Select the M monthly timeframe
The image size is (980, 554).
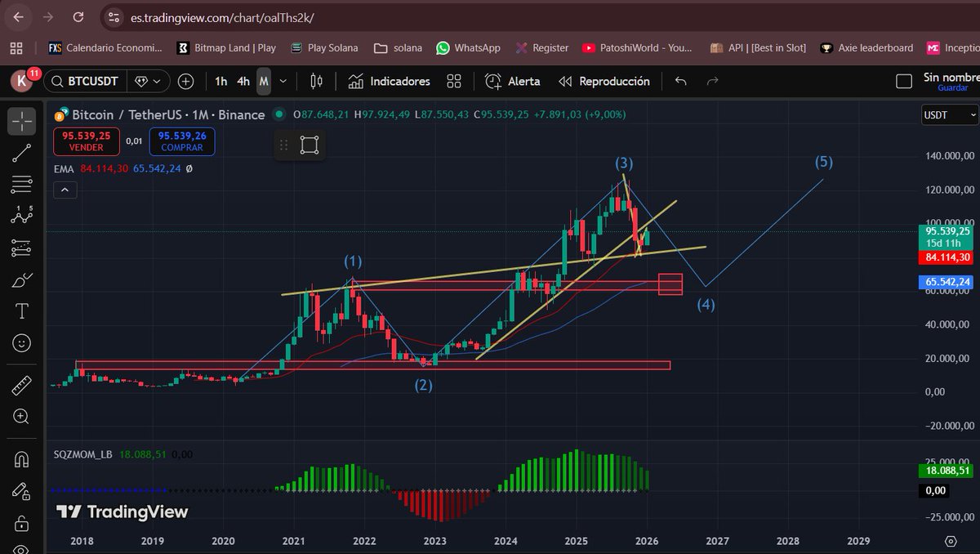pyautogui.click(x=264, y=81)
